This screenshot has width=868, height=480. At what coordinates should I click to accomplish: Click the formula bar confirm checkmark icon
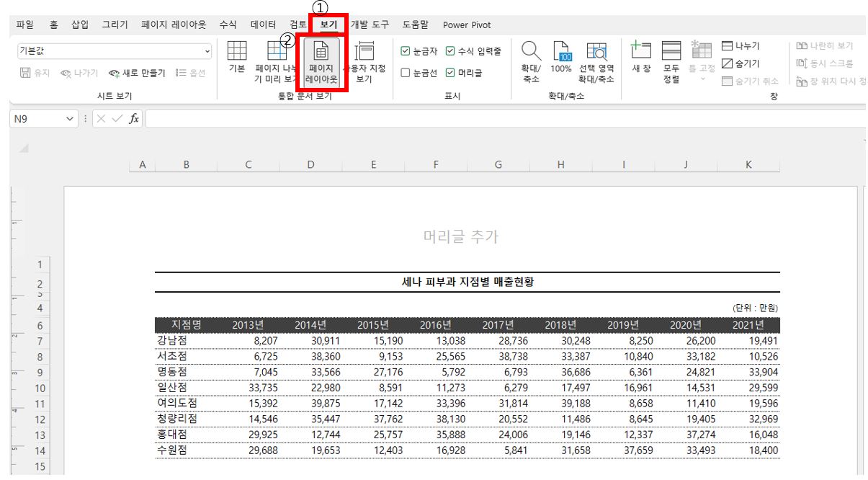pos(117,119)
